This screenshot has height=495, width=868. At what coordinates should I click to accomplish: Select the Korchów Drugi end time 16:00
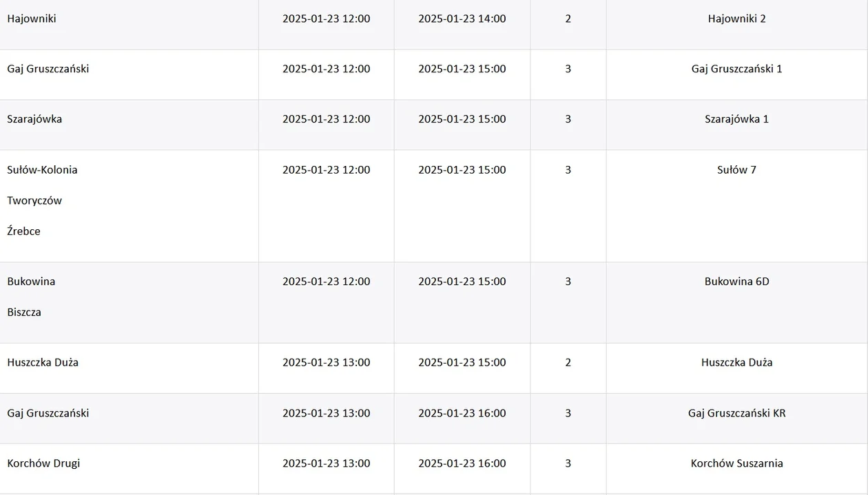pos(462,463)
